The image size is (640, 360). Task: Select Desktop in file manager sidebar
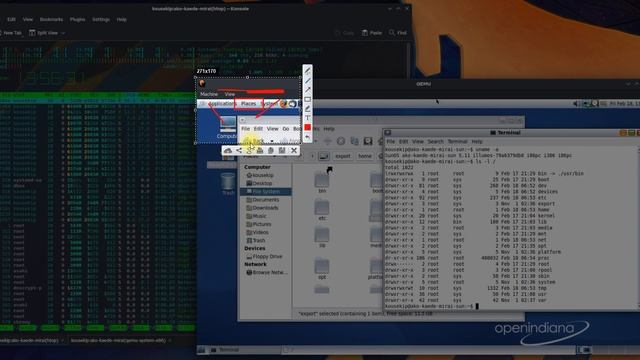point(260,183)
